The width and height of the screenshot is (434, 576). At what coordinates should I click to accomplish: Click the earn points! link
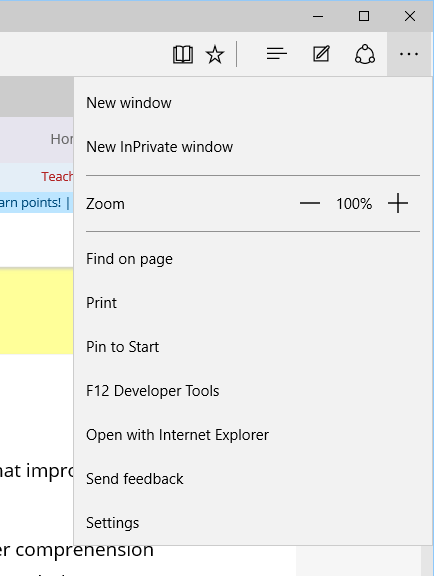tap(30, 202)
